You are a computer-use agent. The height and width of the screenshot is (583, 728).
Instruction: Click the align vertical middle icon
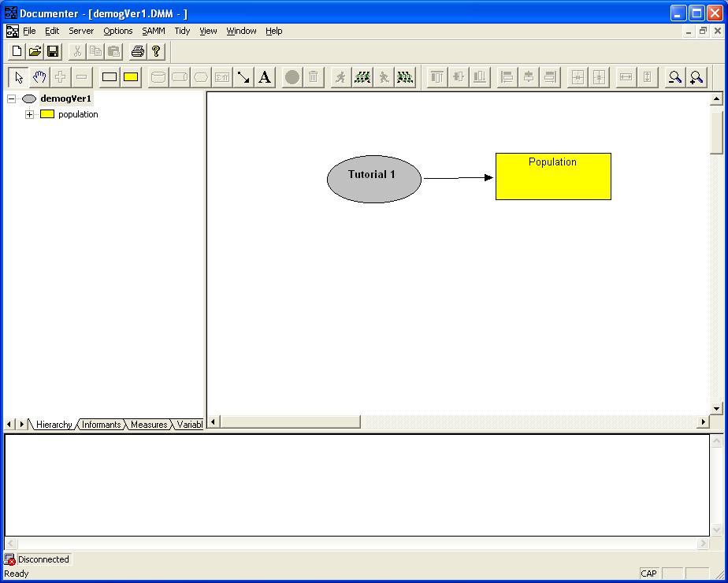(459, 77)
